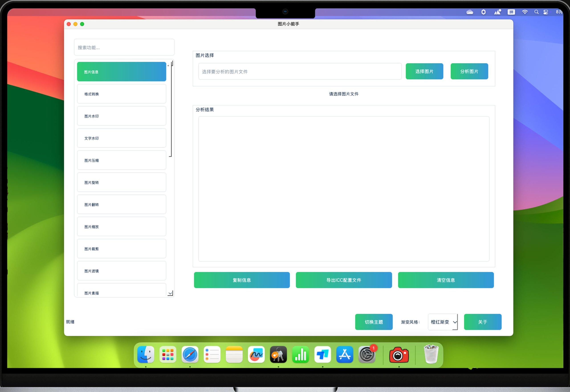Open Finder from the dock
The width and height of the screenshot is (570, 392).
pyautogui.click(x=146, y=354)
